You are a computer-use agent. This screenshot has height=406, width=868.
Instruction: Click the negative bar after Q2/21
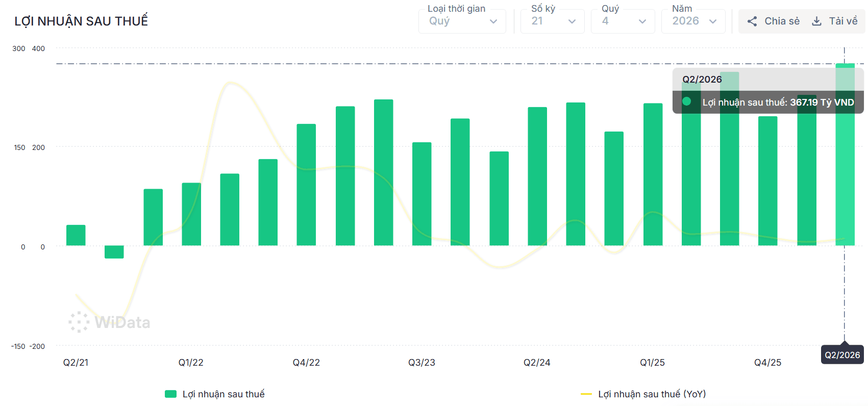[114, 252]
